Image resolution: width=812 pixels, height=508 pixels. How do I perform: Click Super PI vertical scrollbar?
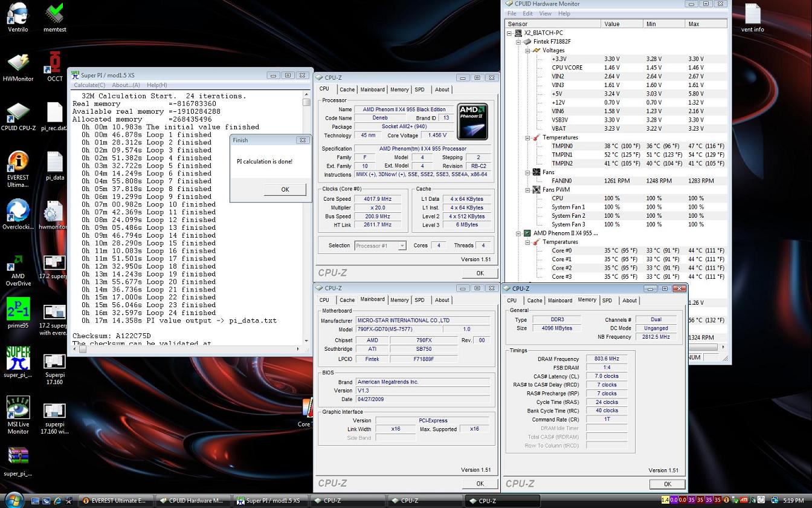pos(306,218)
